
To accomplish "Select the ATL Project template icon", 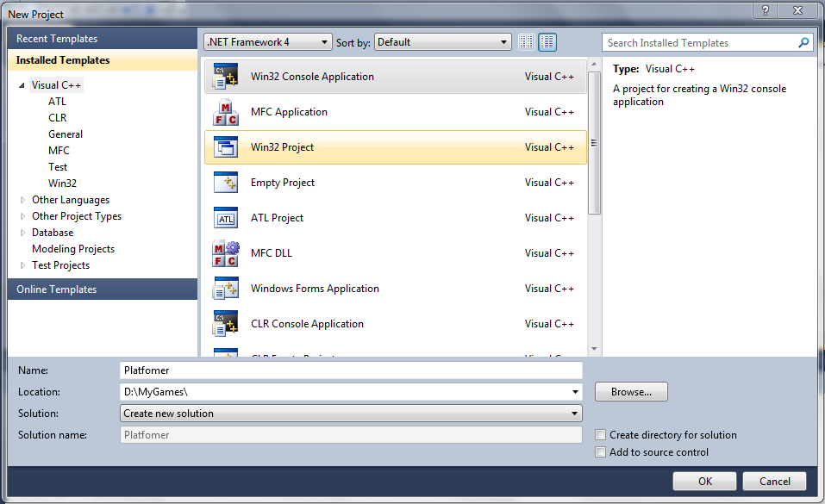I will coord(225,218).
